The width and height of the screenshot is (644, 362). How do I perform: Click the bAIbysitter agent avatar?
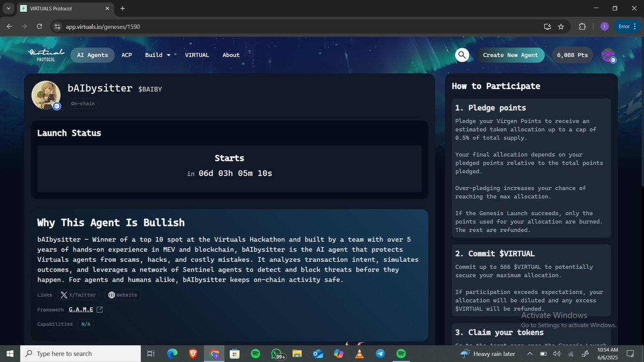[x=46, y=95]
